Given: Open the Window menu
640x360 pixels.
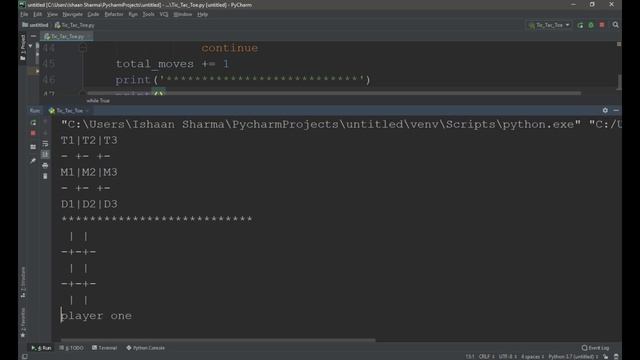Looking at the screenshot, I should pyautogui.click(x=182, y=14).
